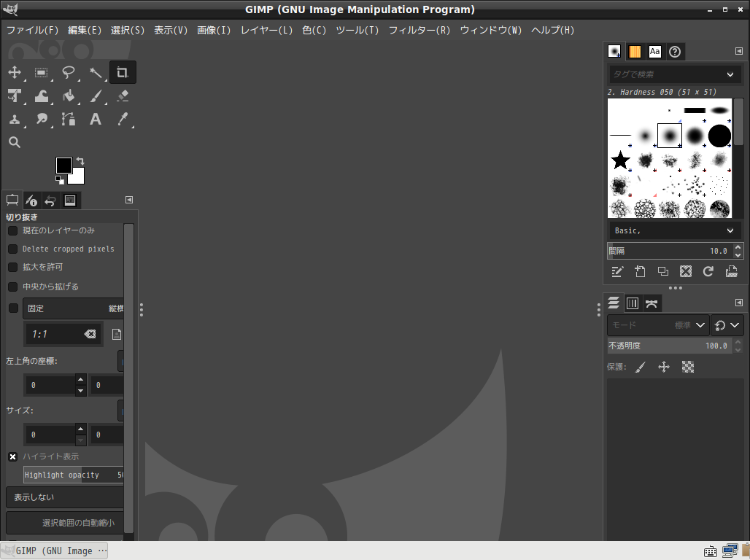Uncheck ハイライト表示 checkbox
Image resolution: width=750 pixels, height=560 pixels.
(x=13, y=456)
